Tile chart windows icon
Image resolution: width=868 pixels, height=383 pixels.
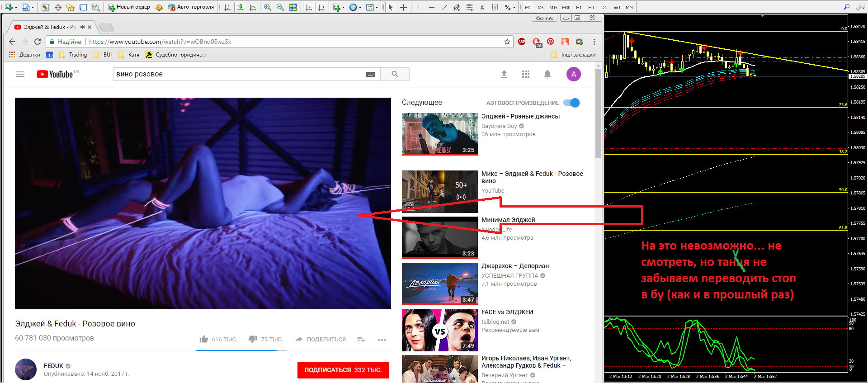293,7
